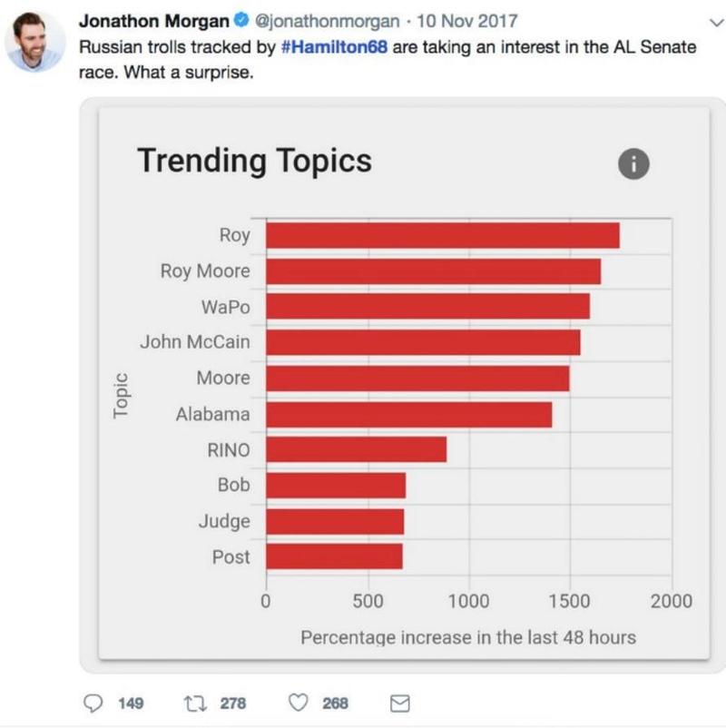
Task: Click the blue verified badge
Action: point(241,20)
